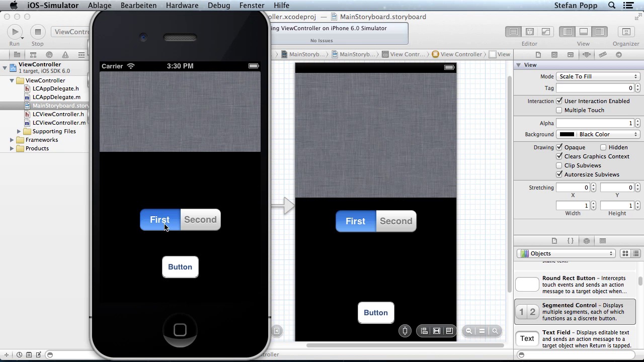Open the Issue navigator warning icon
Image resolution: width=644 pixels, height=362 pixels.
pos(65,54)
